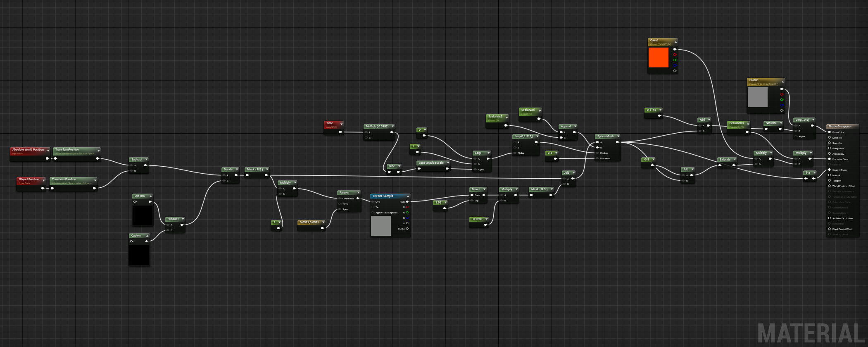Select the Multiply(,0.3452) node title
Viewport: 868px width, 347px height.
tap(377, 127)
